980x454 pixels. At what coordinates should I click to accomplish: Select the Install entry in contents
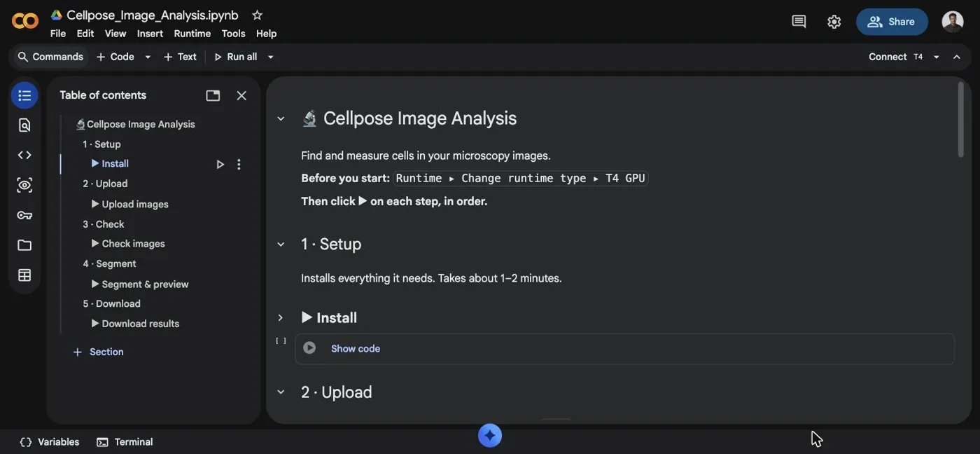[x=110, y=163]
